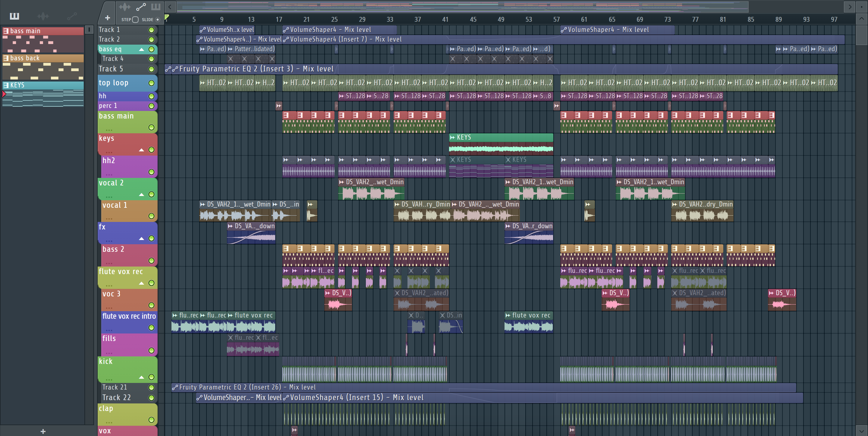The image size is (868, 436).
Task: Click VolumeShaper4 (Insert 7) automation clip
Action: 563,39
